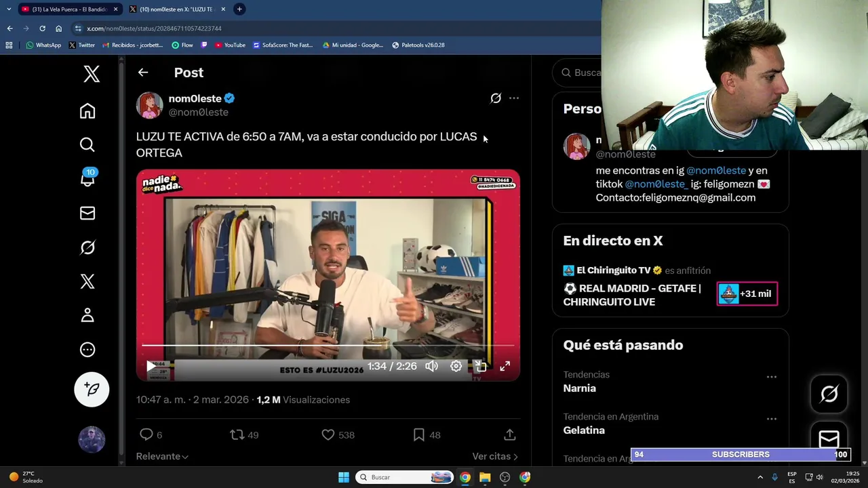Screen dimensions: 868x488
Task: Open the tab search dropdown arrow
Action: (9, 9)
